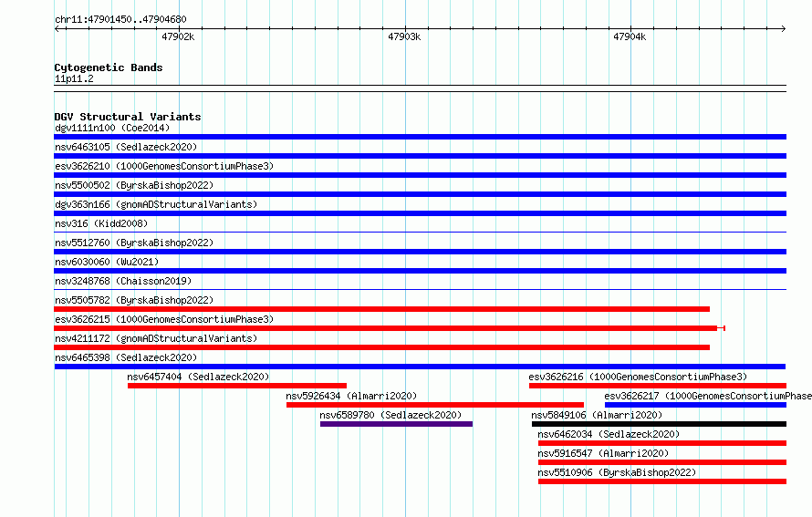
Task: Open nsv5849106 (Almarri2020) variant label
Action: click(x=597, y=415)
